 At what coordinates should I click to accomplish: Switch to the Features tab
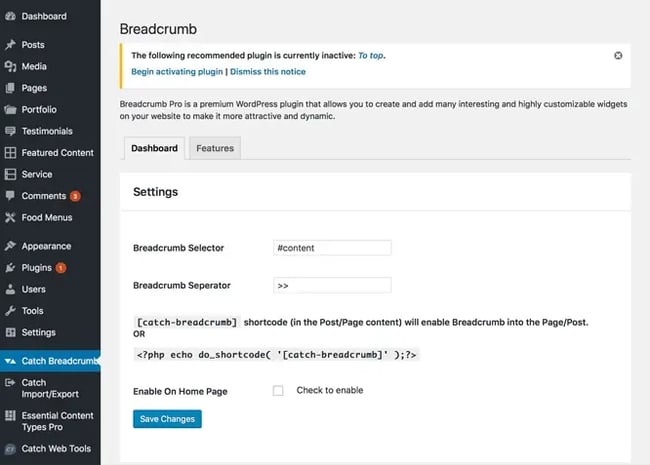(x=215, y=148)
